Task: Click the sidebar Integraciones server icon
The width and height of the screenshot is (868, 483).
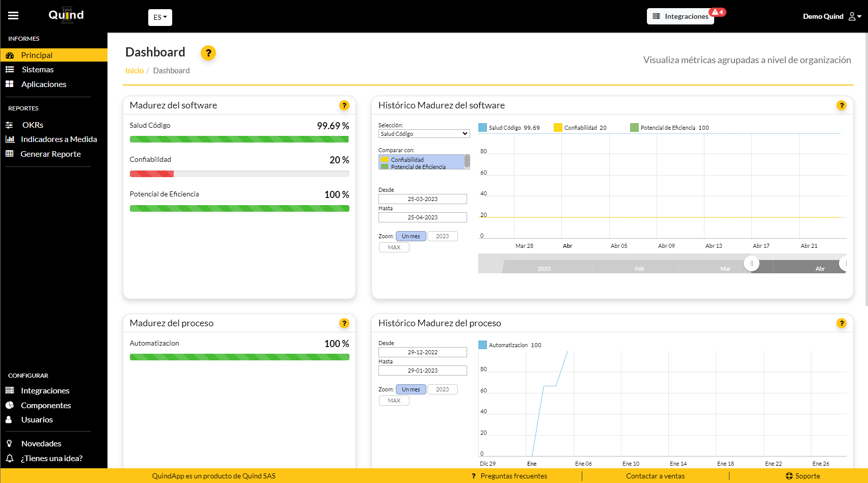Action: (10, 390)
